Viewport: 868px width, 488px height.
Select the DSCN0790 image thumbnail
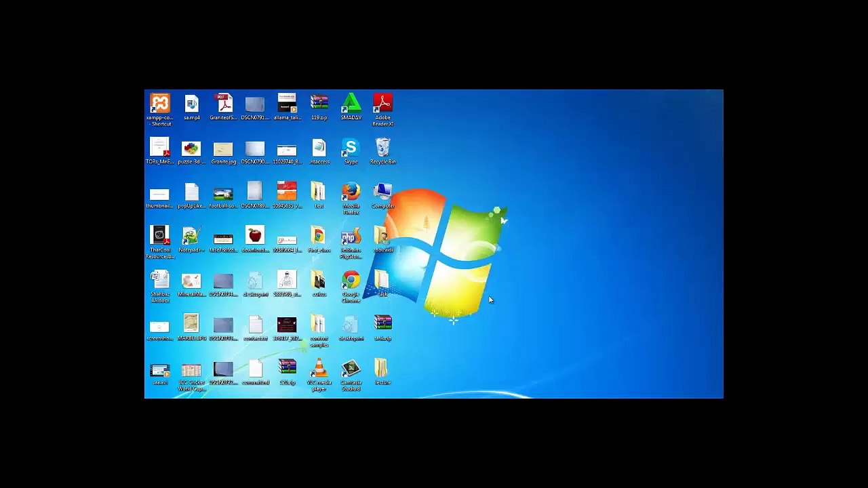[255, 149]
